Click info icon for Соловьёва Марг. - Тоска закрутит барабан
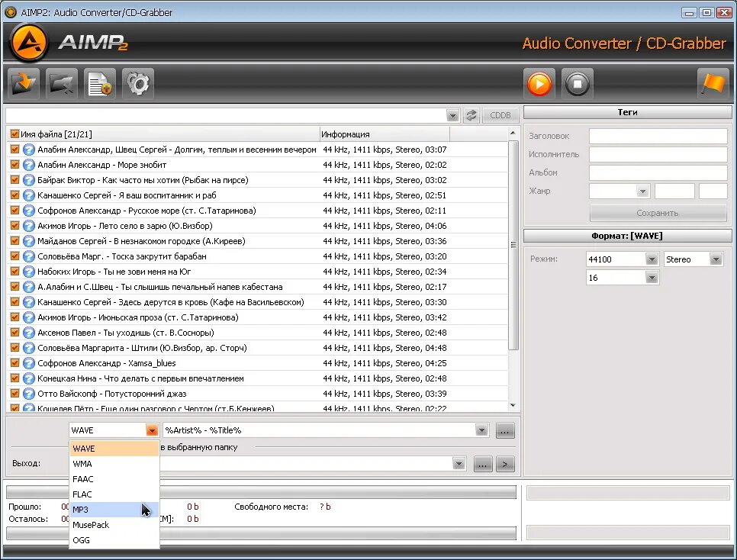Image resolution: width=737 pixels, height=560 pixels. (29, 256)
